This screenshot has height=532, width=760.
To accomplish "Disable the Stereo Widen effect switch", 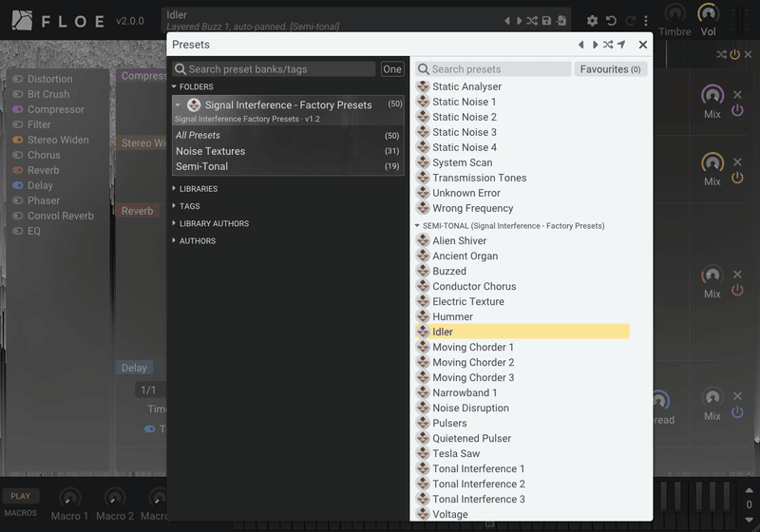I will 18,140.
